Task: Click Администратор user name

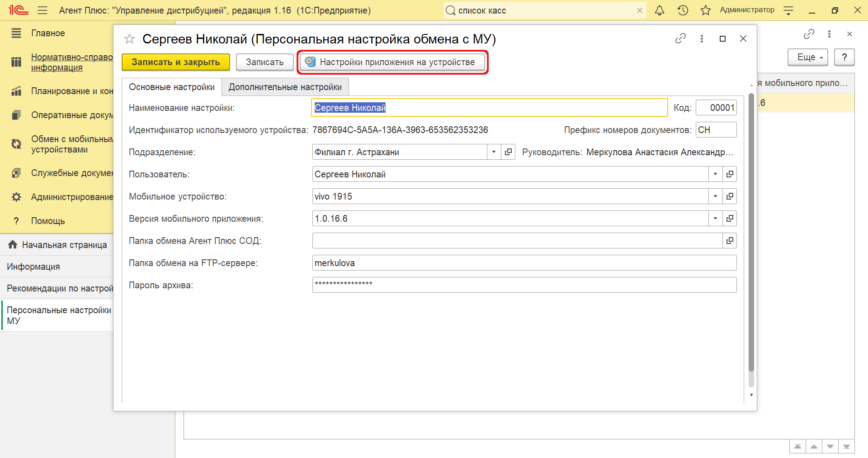Action: click(x=747, y=10)
